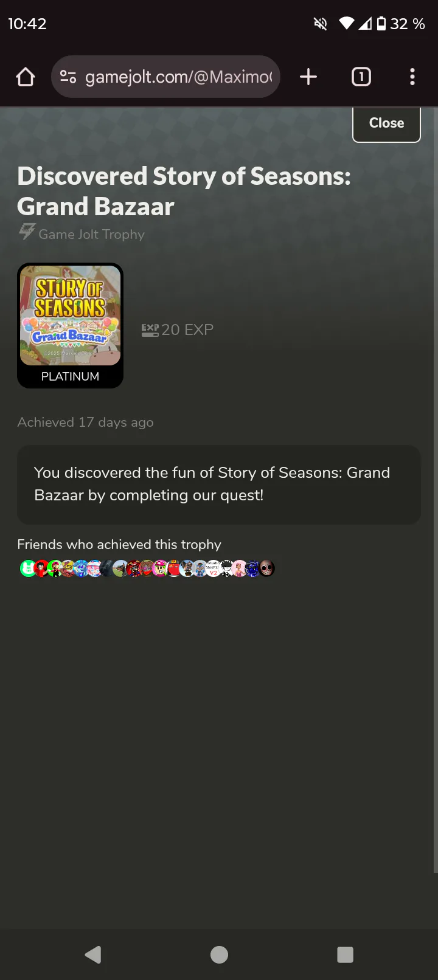Screen dimensions: 438x980
Task: Open browser three-dot overflow menu
Action: click(412, 77)
